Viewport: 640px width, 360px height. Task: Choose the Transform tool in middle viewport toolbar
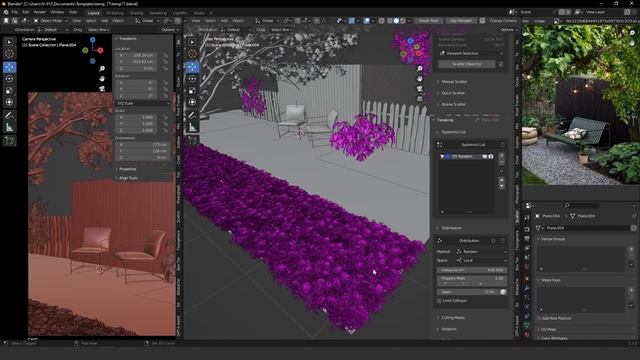coord(192,102)
